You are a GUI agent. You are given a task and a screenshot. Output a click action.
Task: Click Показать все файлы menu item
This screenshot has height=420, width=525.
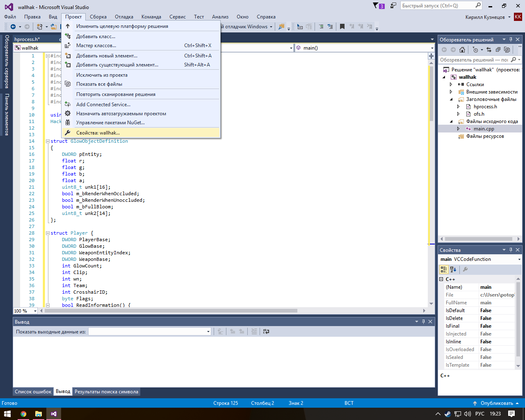click(141, 84)
